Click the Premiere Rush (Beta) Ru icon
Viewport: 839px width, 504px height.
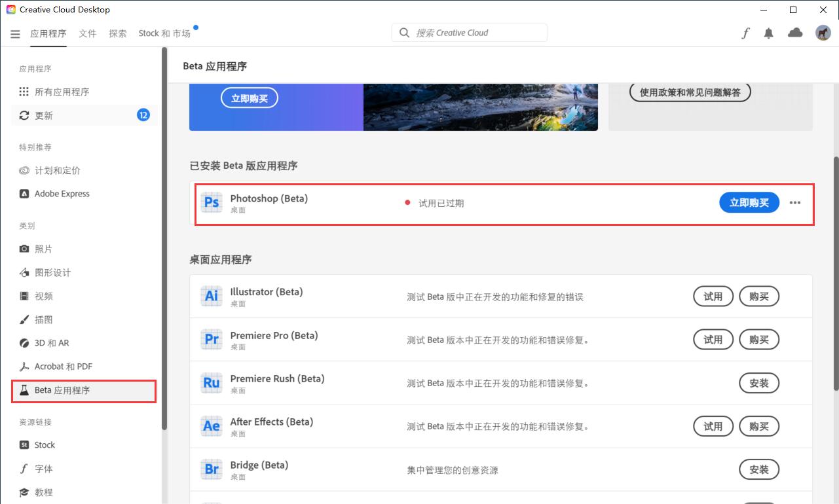(212, 383)
